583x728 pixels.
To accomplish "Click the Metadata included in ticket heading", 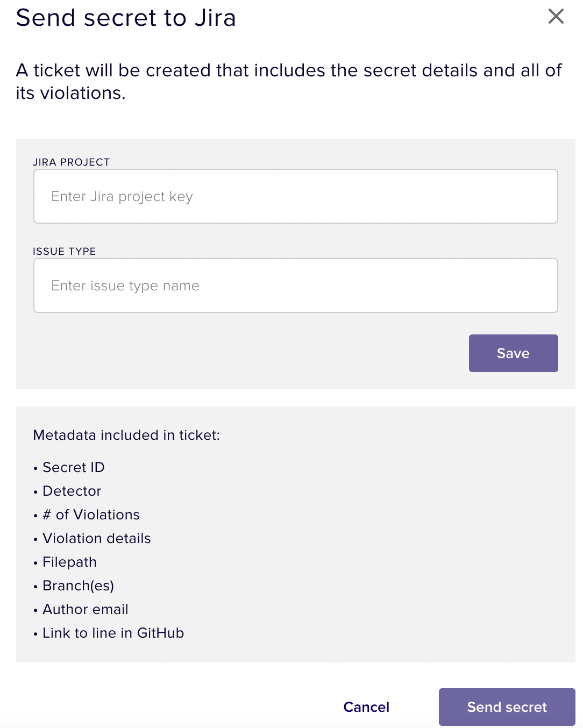I will pyautogui.click(x=126, y=435).
